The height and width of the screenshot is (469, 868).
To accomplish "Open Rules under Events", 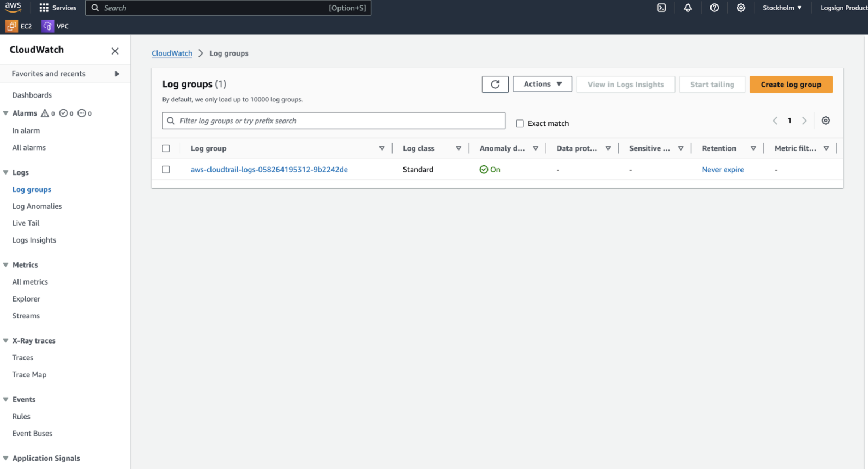I will (x=21, y=417).
